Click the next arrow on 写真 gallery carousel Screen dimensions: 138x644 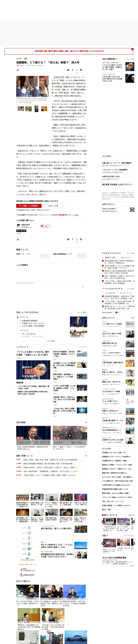click(133, 544)
